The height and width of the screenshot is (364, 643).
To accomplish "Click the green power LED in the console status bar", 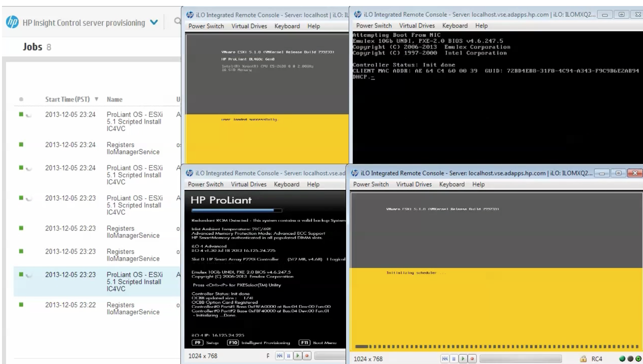I will pos(638,359).
